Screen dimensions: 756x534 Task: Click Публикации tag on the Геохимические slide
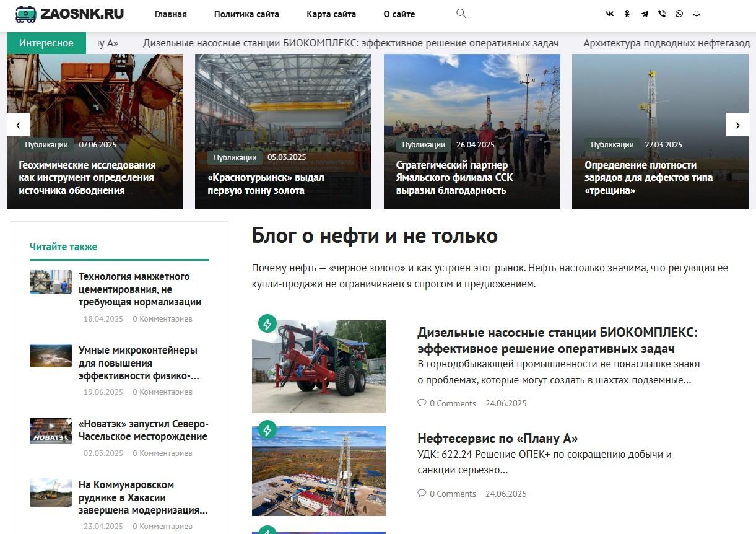[46, 145]
